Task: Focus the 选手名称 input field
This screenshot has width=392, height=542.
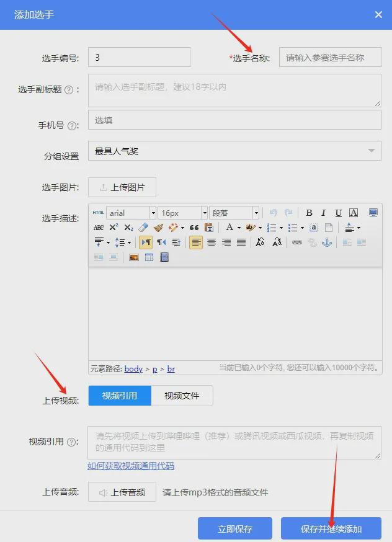Action: tap(330, 57)
